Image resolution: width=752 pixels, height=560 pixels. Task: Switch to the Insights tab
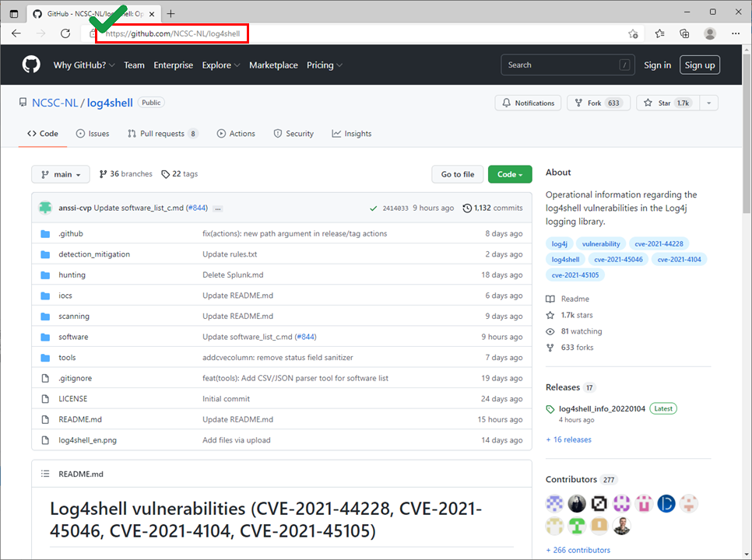(x=352, y=134)
